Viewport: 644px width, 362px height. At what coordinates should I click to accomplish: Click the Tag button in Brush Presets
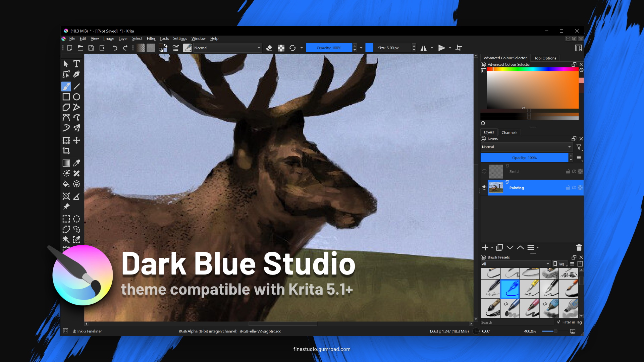pos(559,264)
